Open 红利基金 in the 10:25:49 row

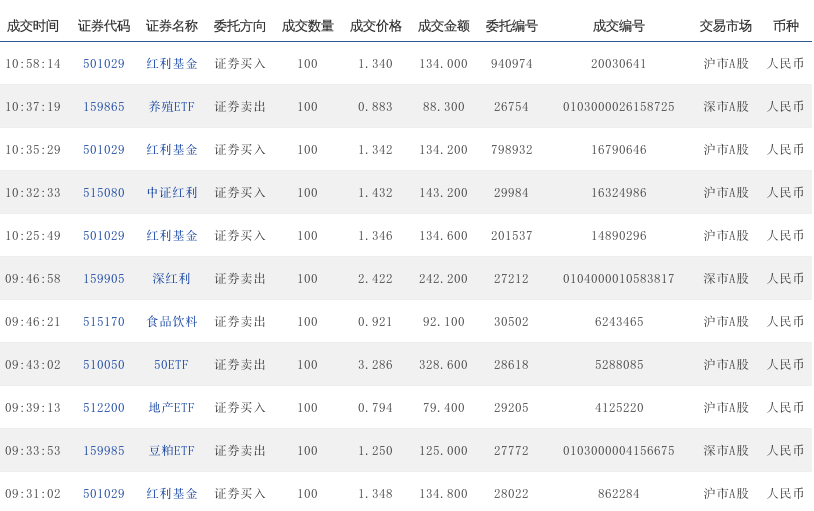pos(172,236)
